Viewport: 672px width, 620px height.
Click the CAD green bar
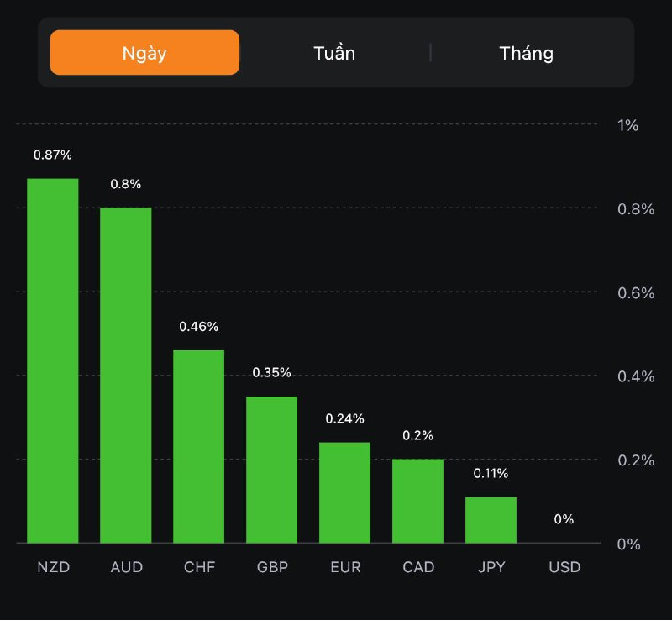418,501
